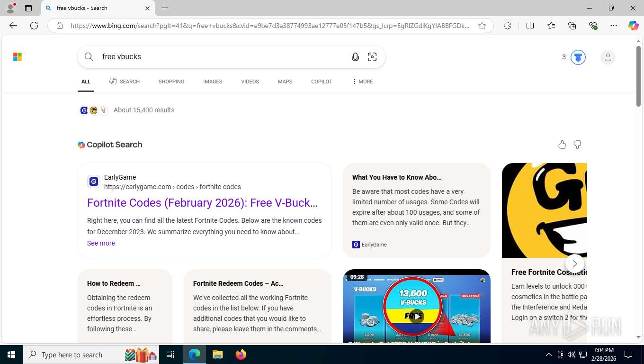This screenshot has width=644, height=364.
Task: Open the Extensions puzzle icon
Action: coord(507,26)
